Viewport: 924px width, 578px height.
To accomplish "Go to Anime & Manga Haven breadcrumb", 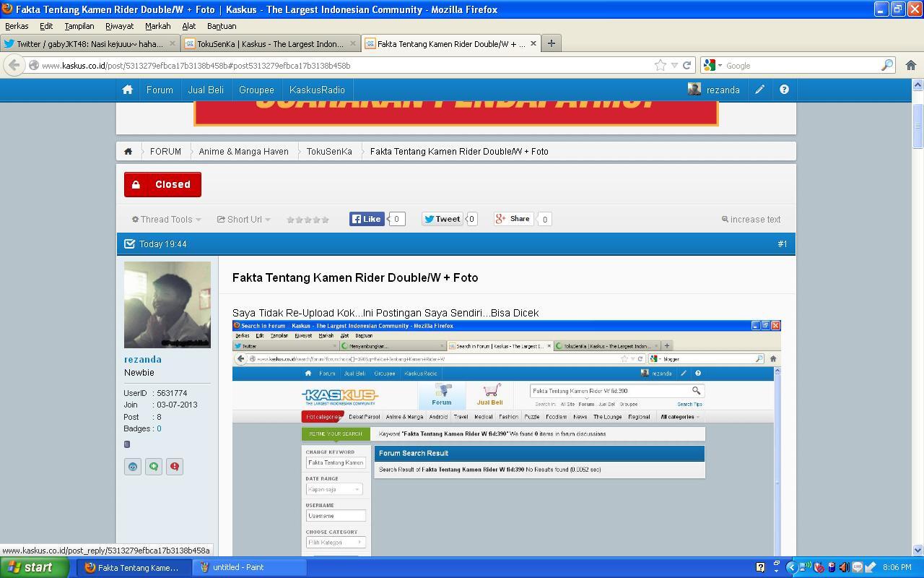I will [x=243, y=151].
